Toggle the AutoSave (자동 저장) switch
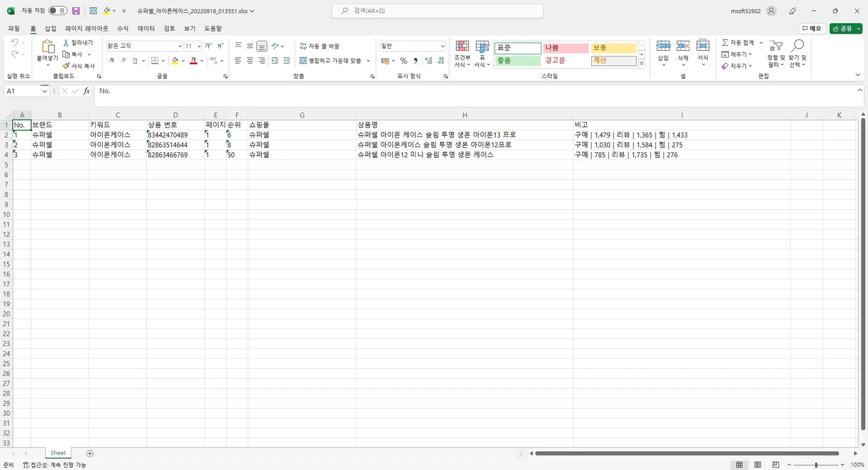Screen dimensions: 868x470 tap(58, 11)
